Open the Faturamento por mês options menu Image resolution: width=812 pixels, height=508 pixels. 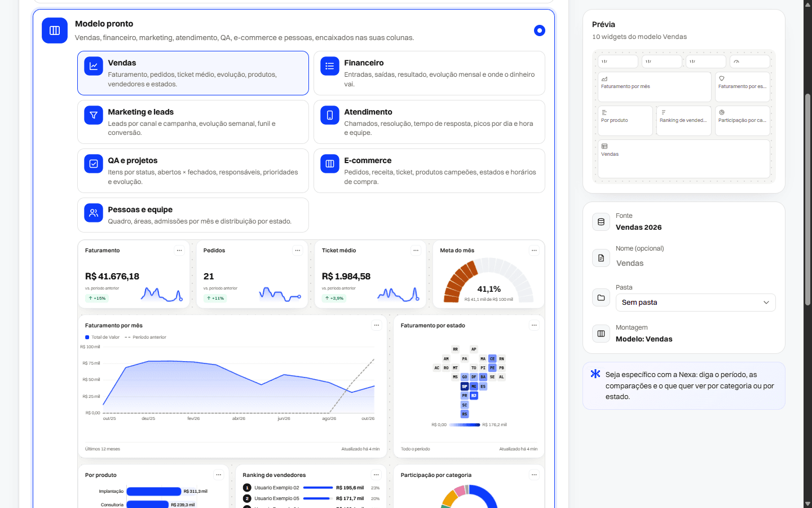click(x=377, y=325)
